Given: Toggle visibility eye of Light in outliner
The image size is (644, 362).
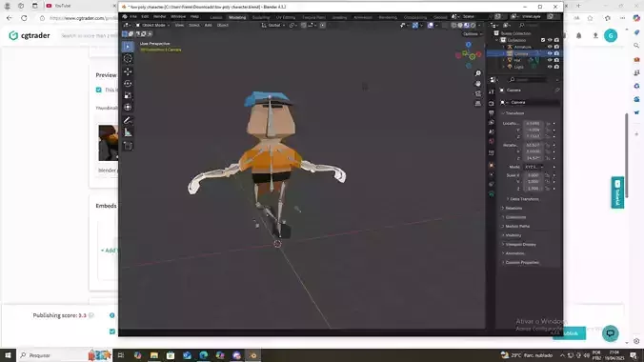Looking at the screenshot, I should [550, 67].
